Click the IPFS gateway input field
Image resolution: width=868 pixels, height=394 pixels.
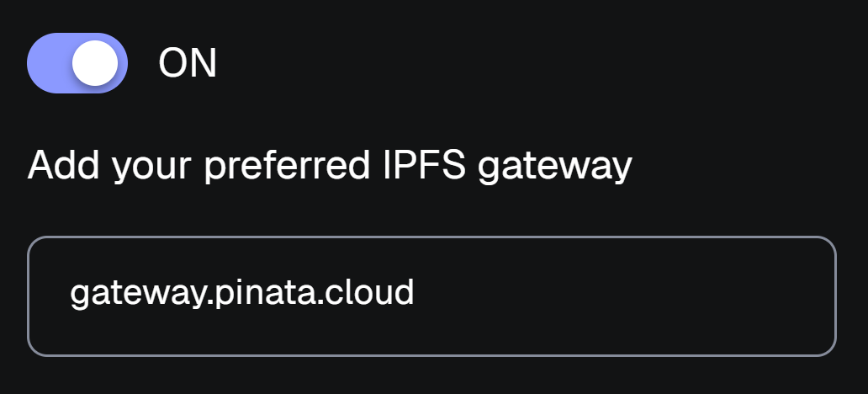pos(431,296)
